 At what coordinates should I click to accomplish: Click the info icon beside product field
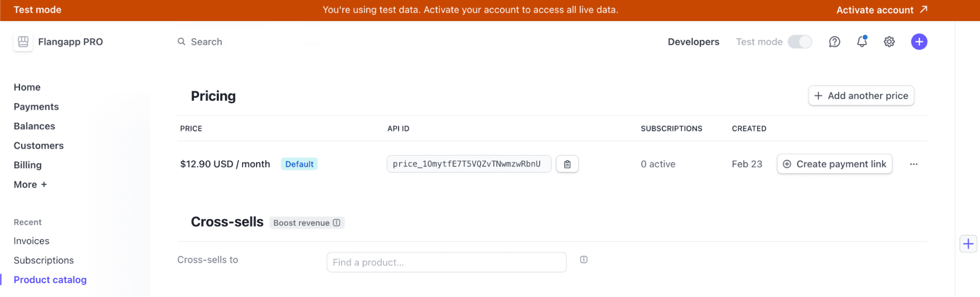tap(584, 260)
